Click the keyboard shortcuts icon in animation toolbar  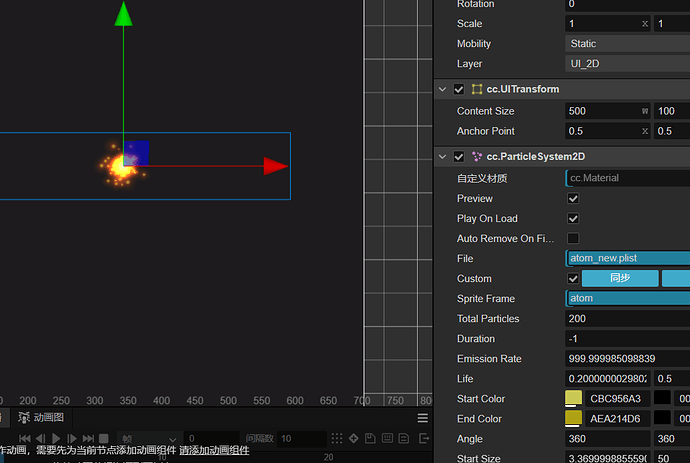[x=387, y=438]
